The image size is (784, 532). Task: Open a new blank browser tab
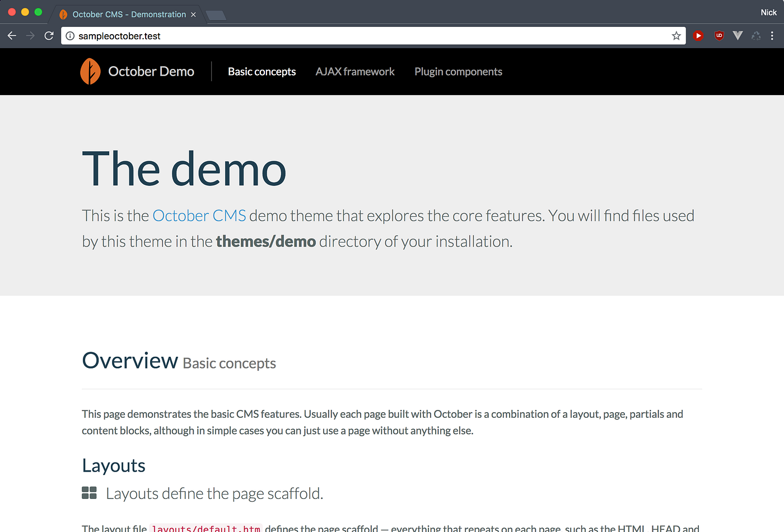[216, 16]
